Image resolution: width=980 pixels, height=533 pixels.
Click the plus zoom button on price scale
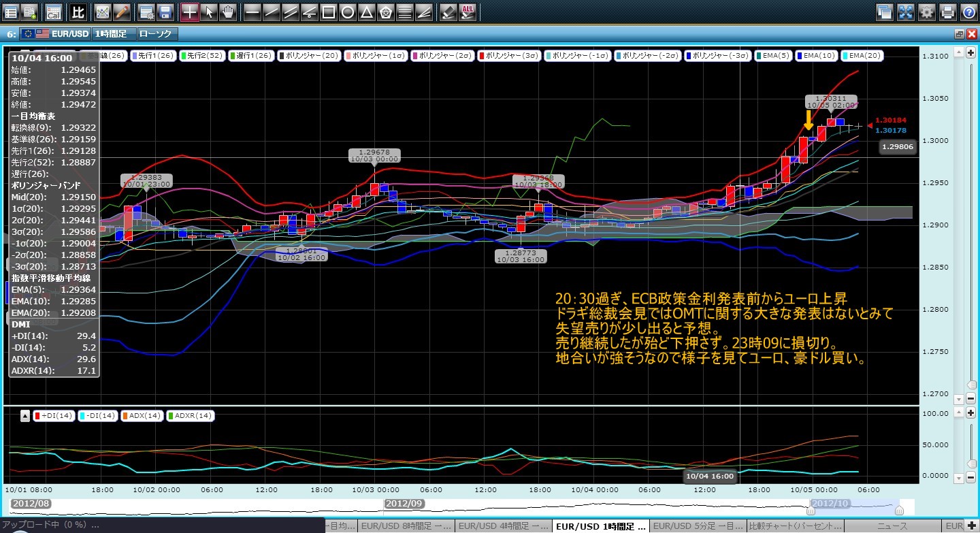970,53
